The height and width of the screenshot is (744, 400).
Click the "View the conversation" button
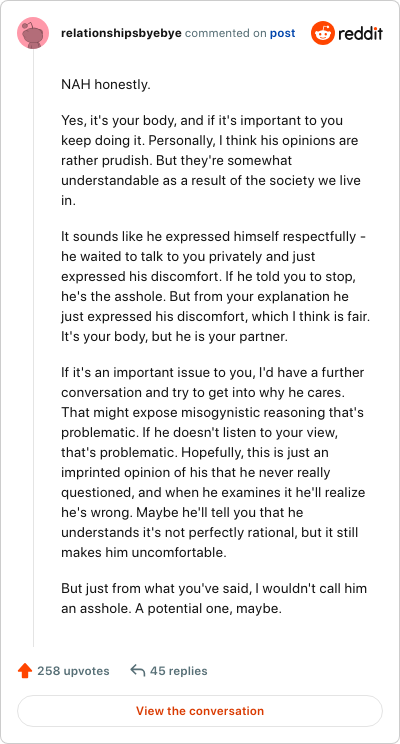click(200, 711)
